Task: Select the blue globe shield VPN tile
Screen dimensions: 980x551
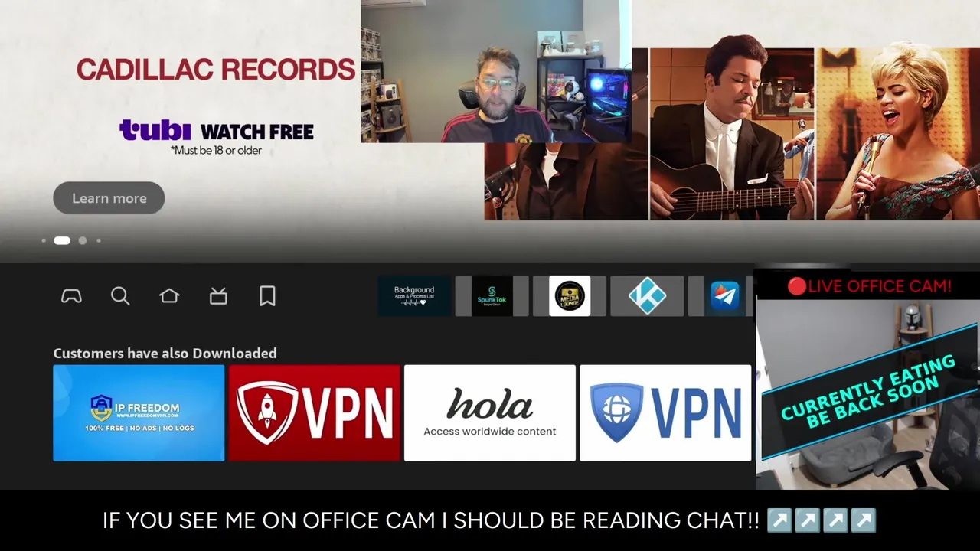Action: point(665,413)
